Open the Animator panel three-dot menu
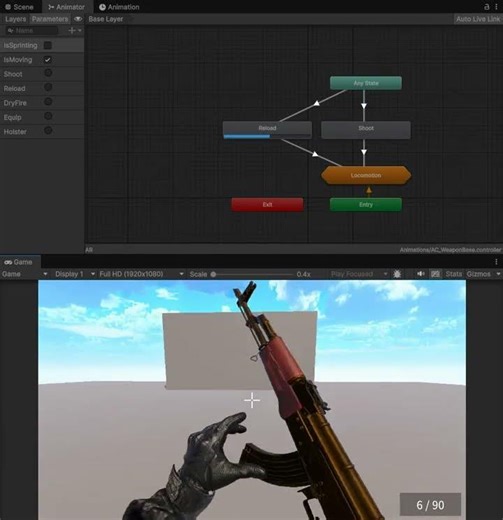 496,7
